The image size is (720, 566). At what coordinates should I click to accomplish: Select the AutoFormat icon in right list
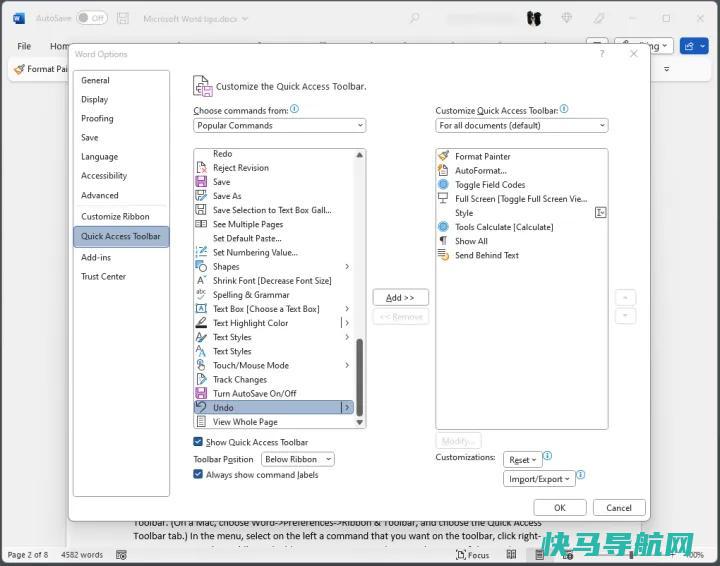443,170
